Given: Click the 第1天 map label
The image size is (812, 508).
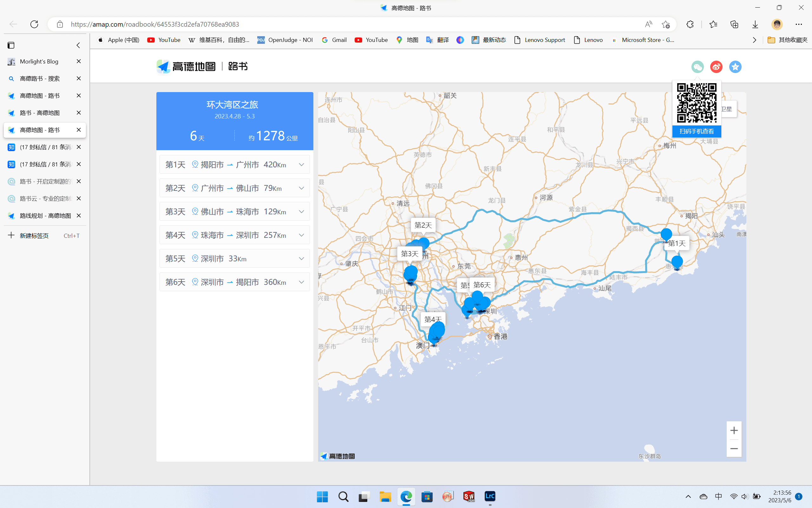Looking at the screenshot, I should click(x=677, y=243).
